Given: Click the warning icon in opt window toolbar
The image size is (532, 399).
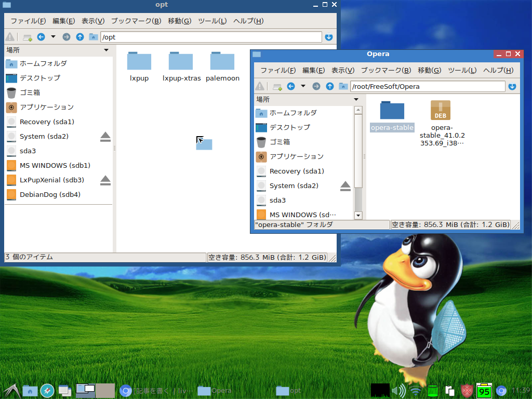Looking at the screenshot, I should (x=10, y=37).
